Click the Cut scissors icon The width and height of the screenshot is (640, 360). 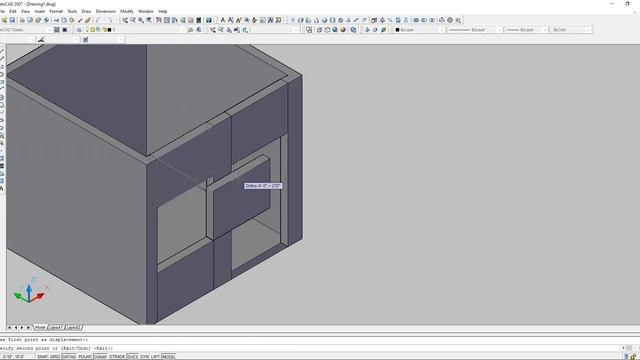point(56,20)
